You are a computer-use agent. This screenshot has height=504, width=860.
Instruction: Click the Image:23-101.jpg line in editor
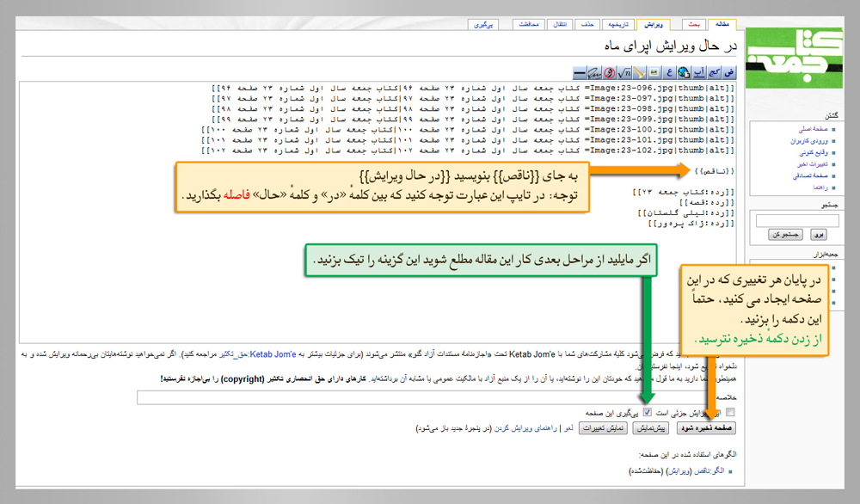[468, 140]
